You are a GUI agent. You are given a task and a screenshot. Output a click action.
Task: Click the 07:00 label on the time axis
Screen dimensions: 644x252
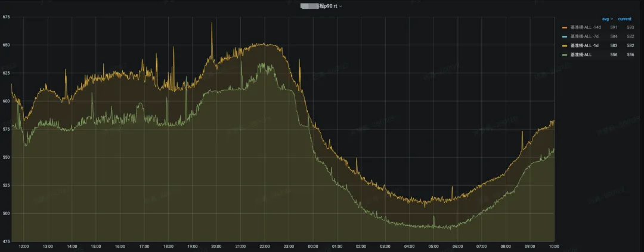pos(482,247)
